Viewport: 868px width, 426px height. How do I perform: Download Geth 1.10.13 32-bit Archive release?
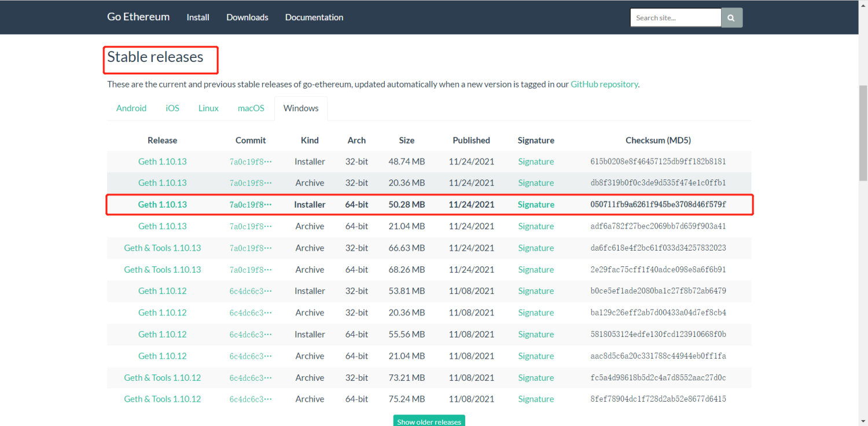[x=163, y=183]
